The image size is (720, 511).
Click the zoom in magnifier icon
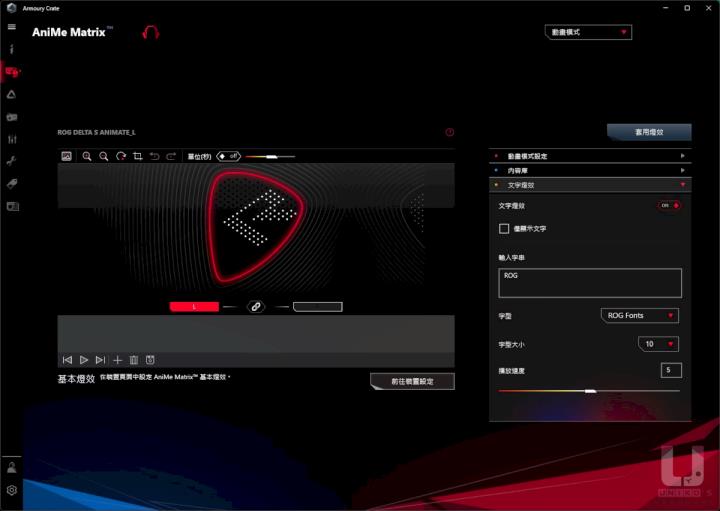click(86, 156)
